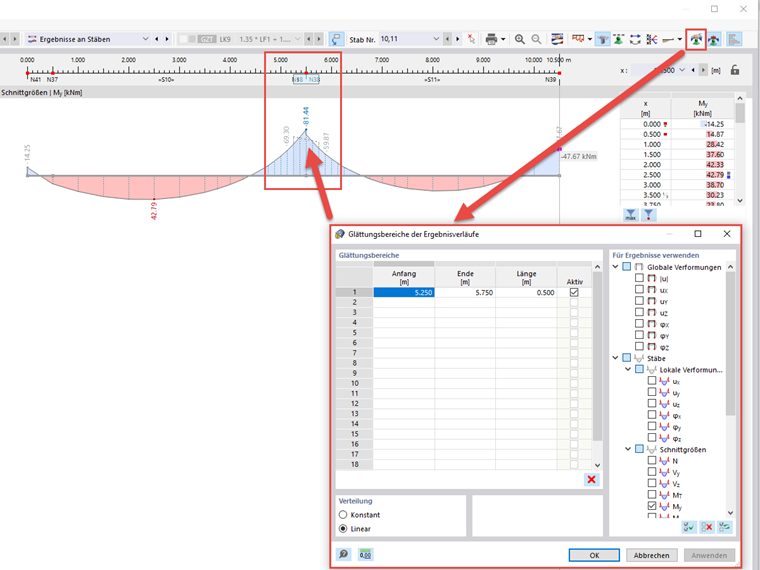This screenshot has height=570, width=760.
Task: Click the blue reverse arrows icon
Action: [x=635, y=39]
